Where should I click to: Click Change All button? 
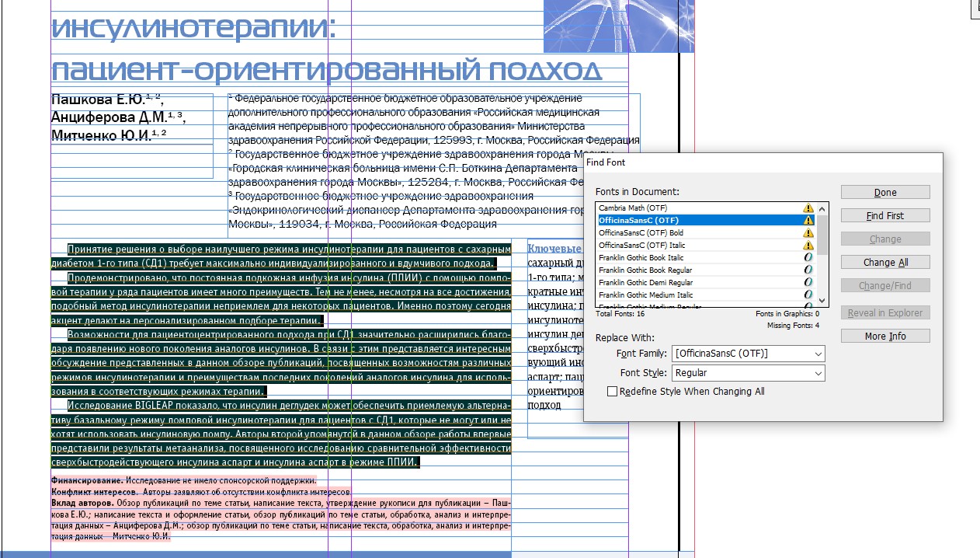pos(884,263)
